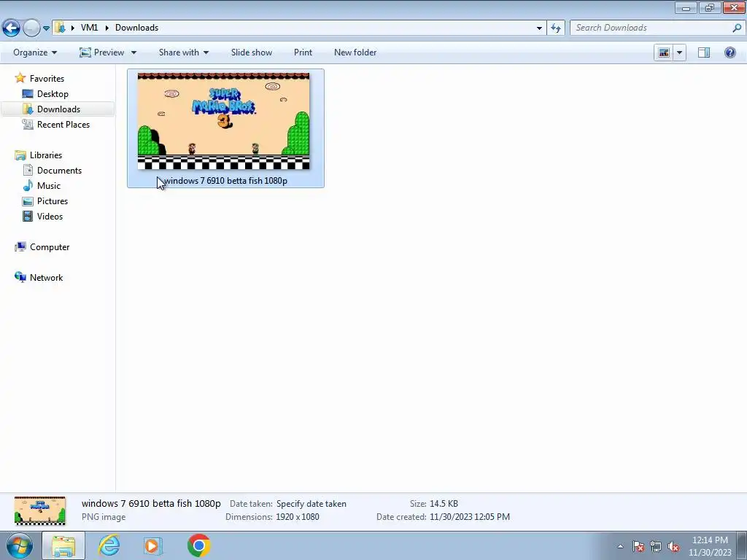747x560 pixels.
Task: Click the search magnifier icon
Action: coord(737,28)
